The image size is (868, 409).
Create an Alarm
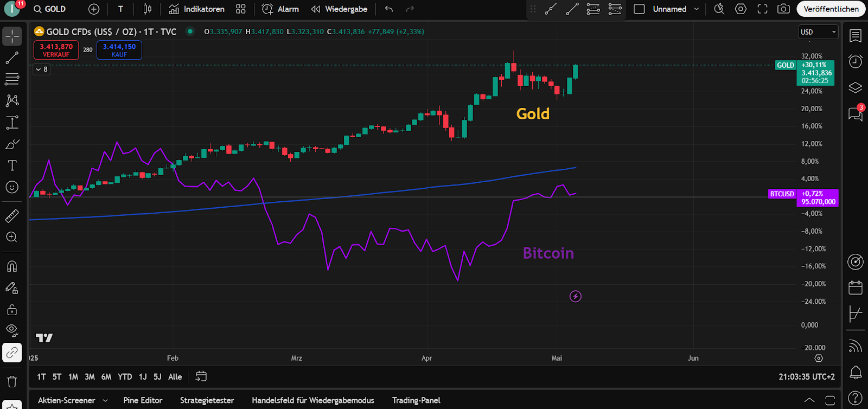(x=280, y=9)
